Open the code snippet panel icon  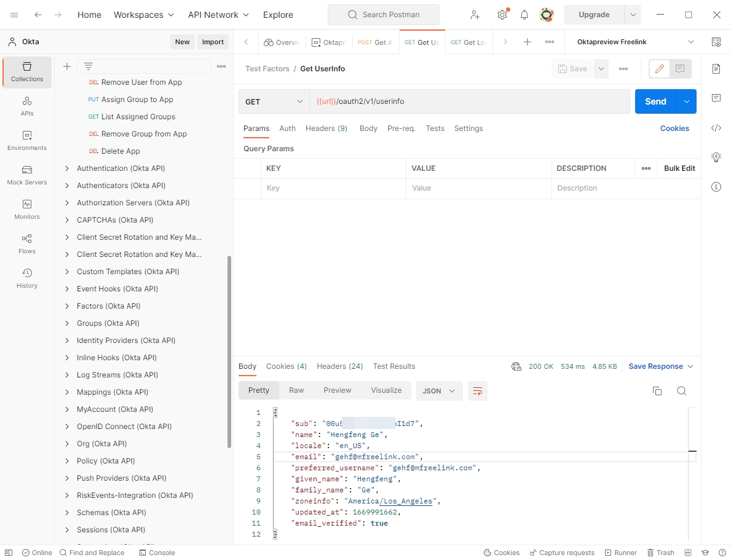(716, 128)
